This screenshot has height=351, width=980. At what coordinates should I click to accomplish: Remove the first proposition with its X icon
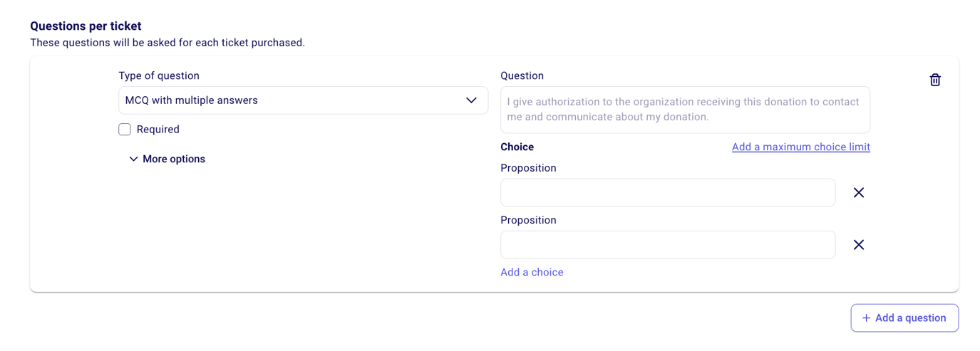point(859,193)
